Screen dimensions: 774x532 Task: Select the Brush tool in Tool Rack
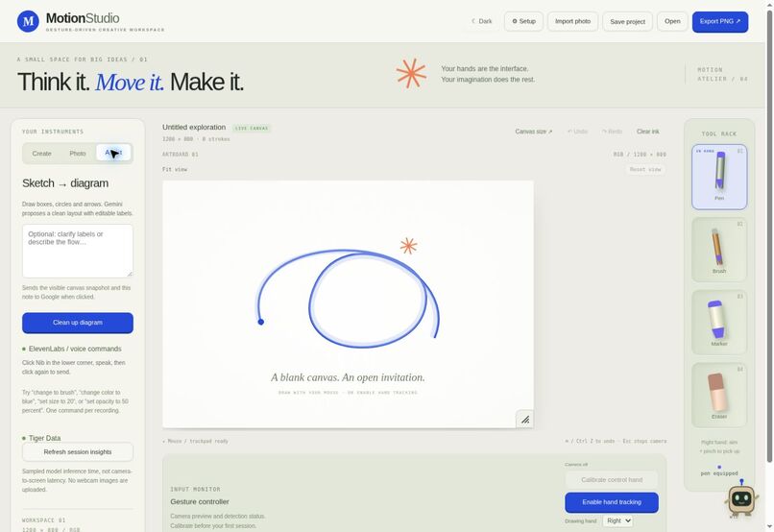coord(719,250)
